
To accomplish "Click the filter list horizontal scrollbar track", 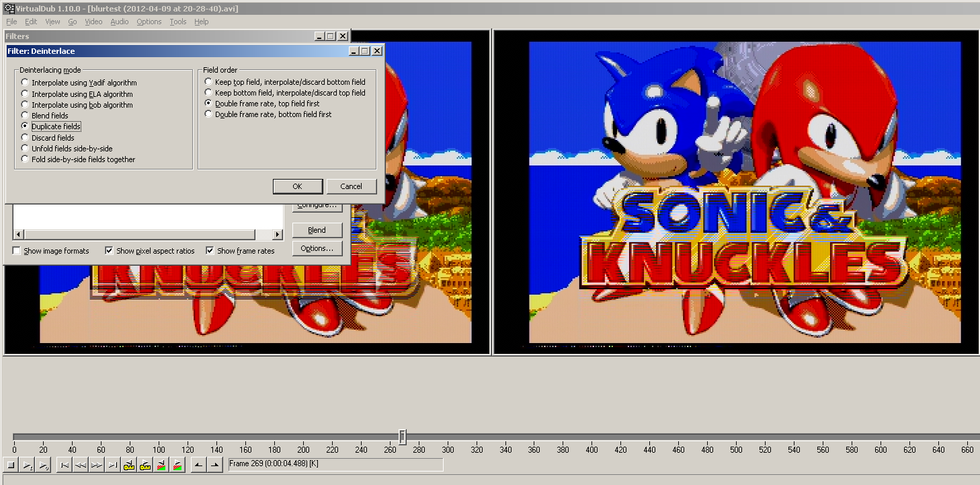I will tap(148, 234).
